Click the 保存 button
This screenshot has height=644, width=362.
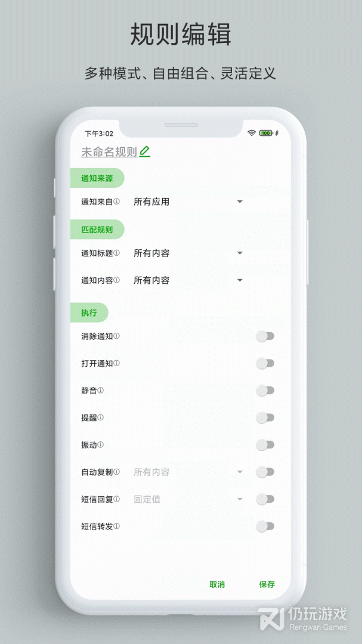click(267, 584)
